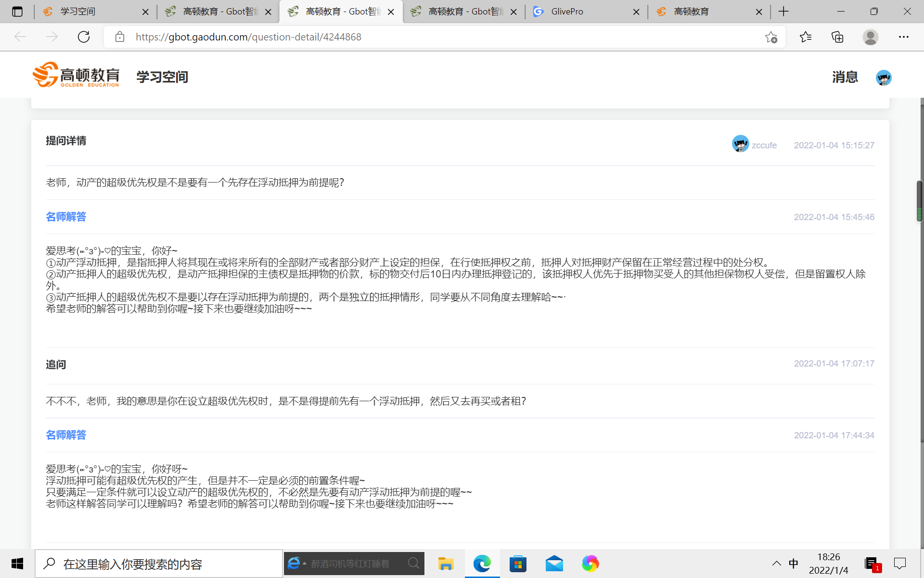
Task: Add page to favorites with star icon
Action: point(772,37)
